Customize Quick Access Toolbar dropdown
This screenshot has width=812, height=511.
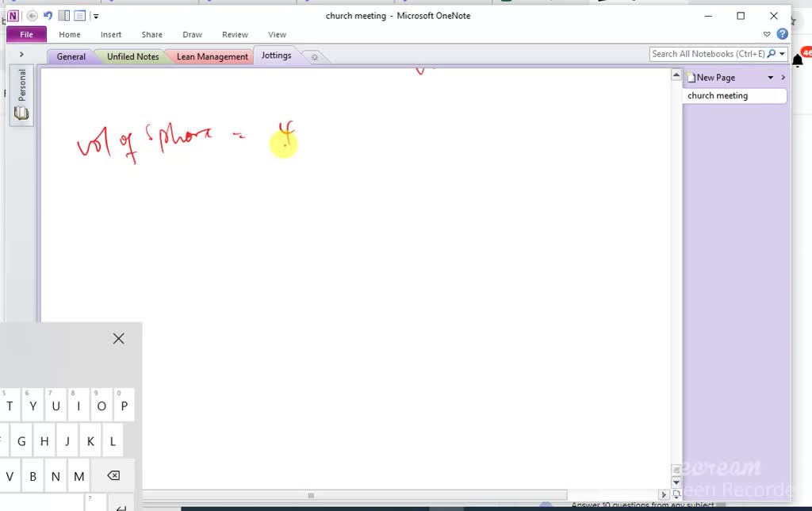[x=96, y=16]
